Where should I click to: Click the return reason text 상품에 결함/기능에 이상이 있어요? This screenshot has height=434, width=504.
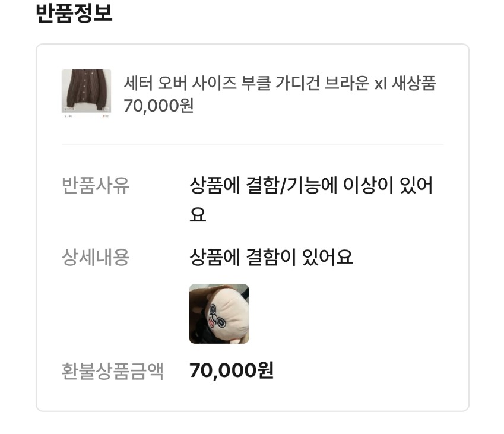(311, 199)
